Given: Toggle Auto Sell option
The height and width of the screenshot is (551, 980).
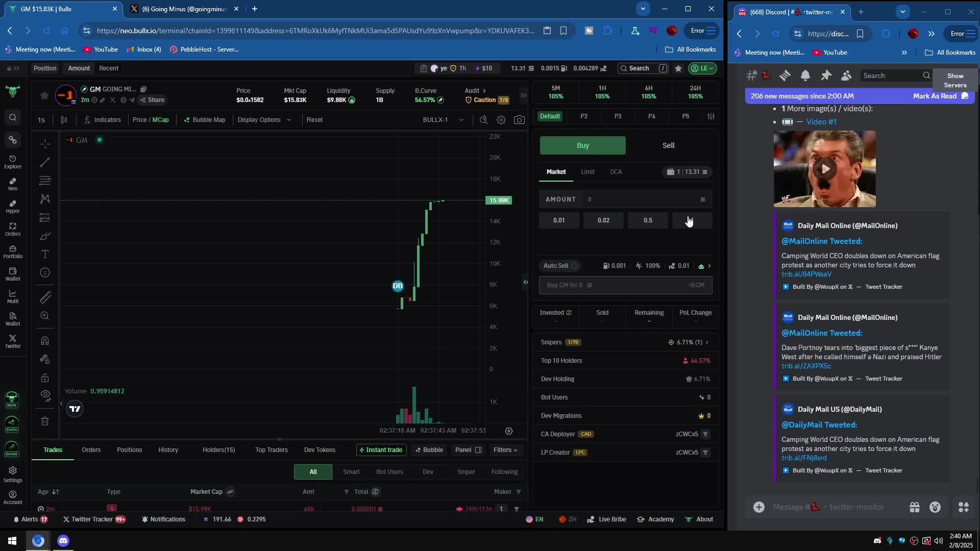Looking at the screenshot, I should point(560,266).
